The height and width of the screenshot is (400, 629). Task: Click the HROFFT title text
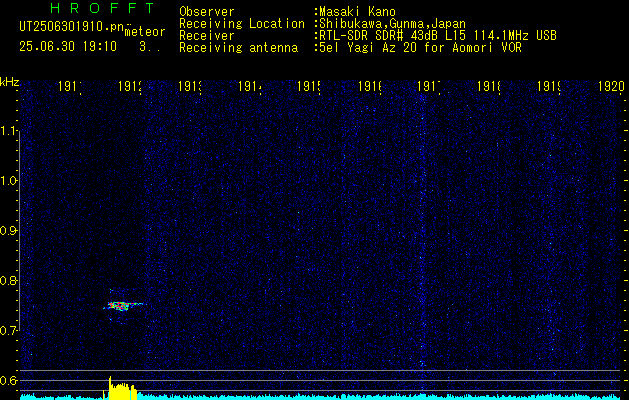[x=102, y=8]
